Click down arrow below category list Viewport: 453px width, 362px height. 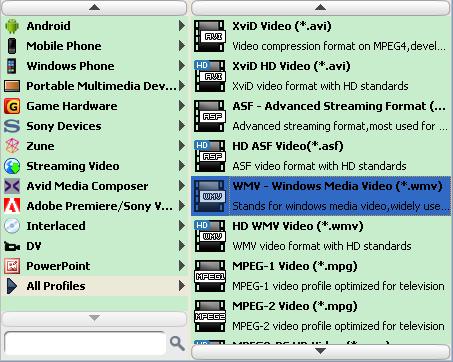94,319
